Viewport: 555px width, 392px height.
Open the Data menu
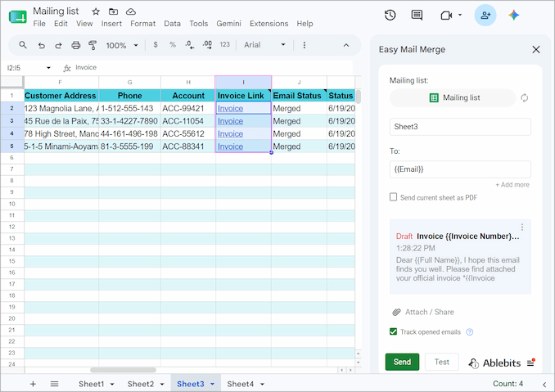173,24
